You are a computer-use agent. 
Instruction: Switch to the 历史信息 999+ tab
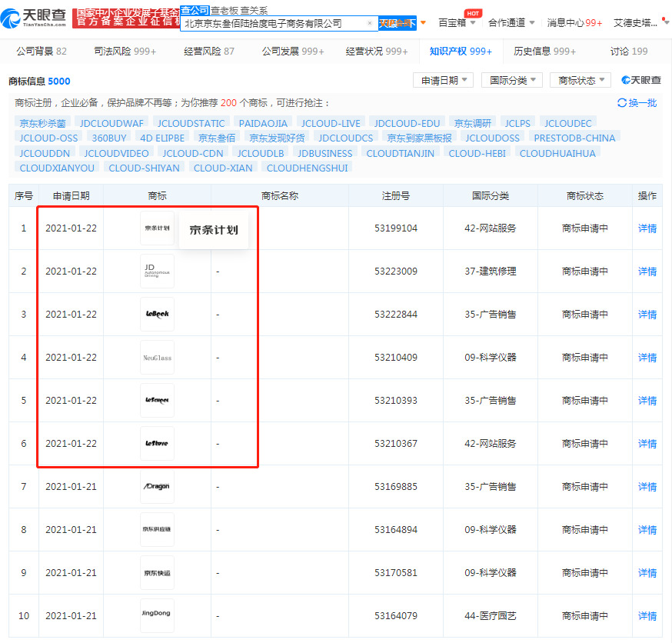pyautogui.click(x=544, y=52)
